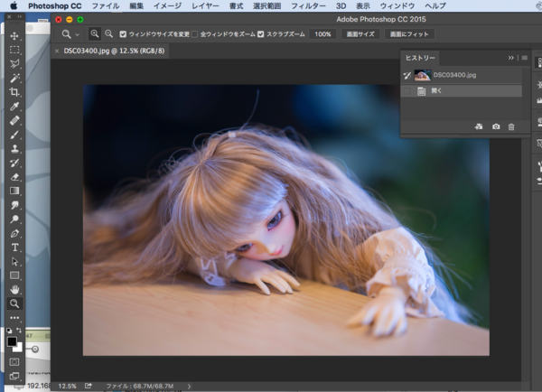Expand the status bar info arrow

(189, 386)
